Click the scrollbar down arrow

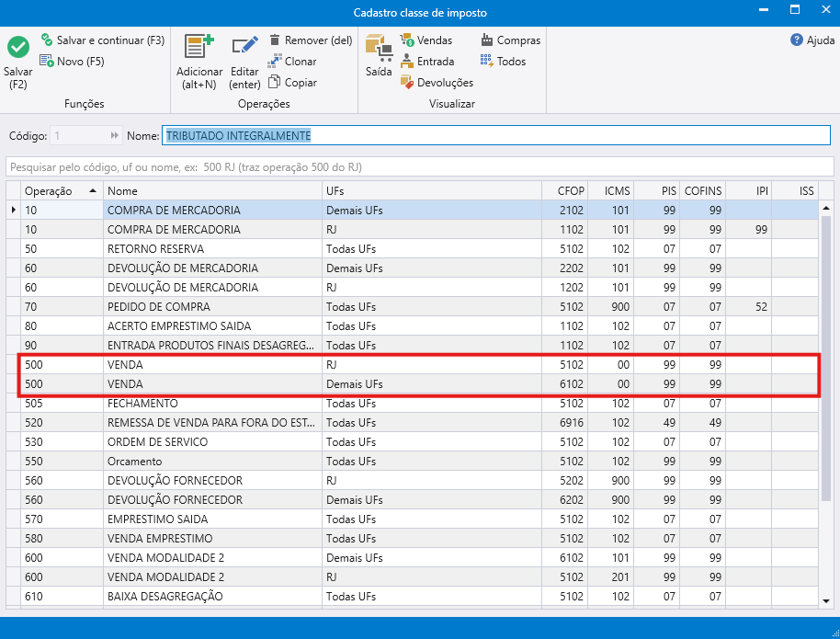[826, 601]
